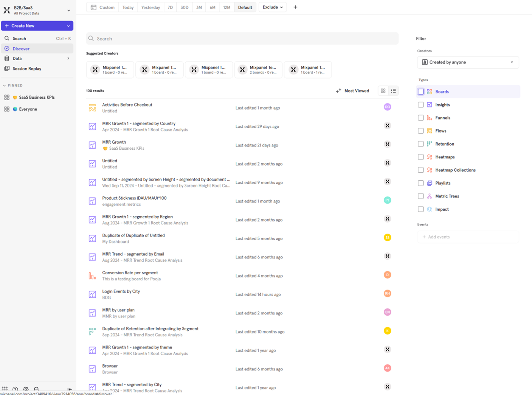
Task: Open the Created by anyone dropdown
Action: coord(468,62)
